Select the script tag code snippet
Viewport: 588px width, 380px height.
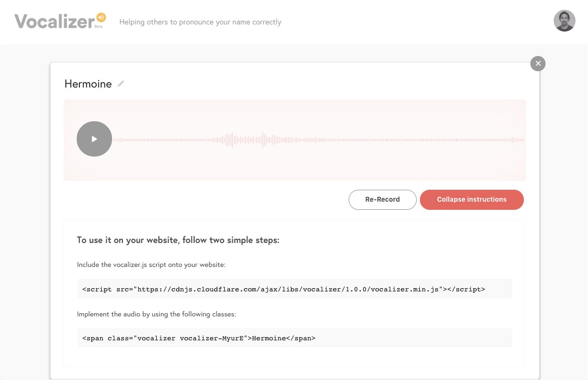(295, 289)
